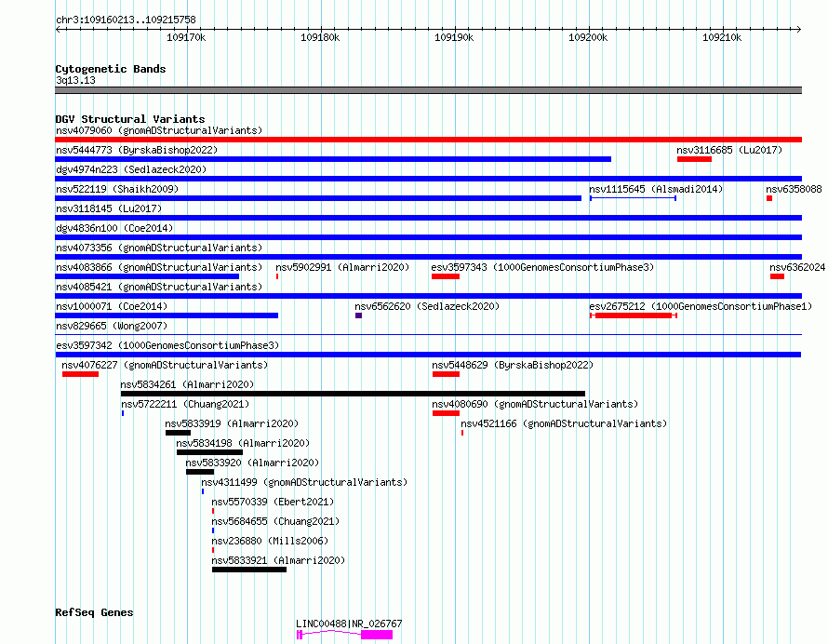Open the dgv4974n223 (Sedlazeck2020) variant
Image resolution: width=828 pixels, height=644 pixels.
[428, 179]
